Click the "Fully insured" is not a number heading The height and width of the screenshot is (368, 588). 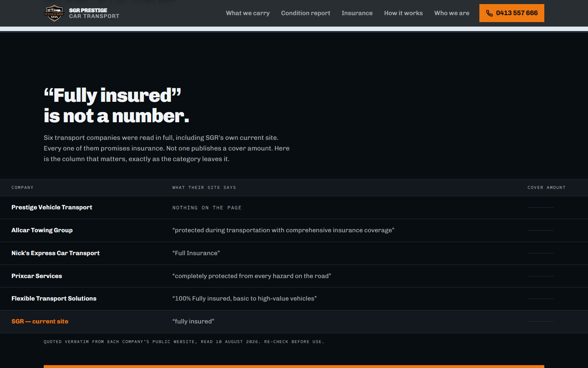(116, 105)
